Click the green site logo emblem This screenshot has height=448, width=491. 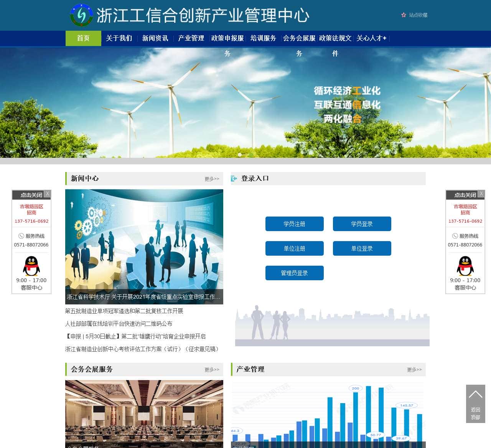[82, 15]
